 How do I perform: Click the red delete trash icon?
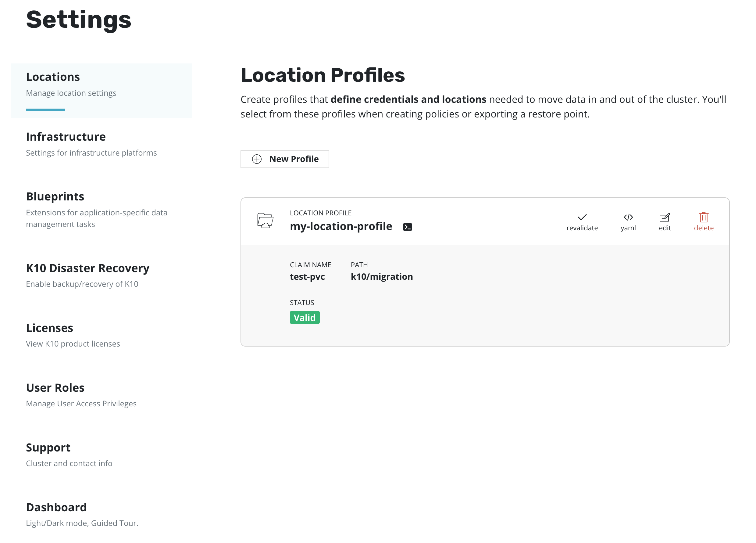click(703, 218)
